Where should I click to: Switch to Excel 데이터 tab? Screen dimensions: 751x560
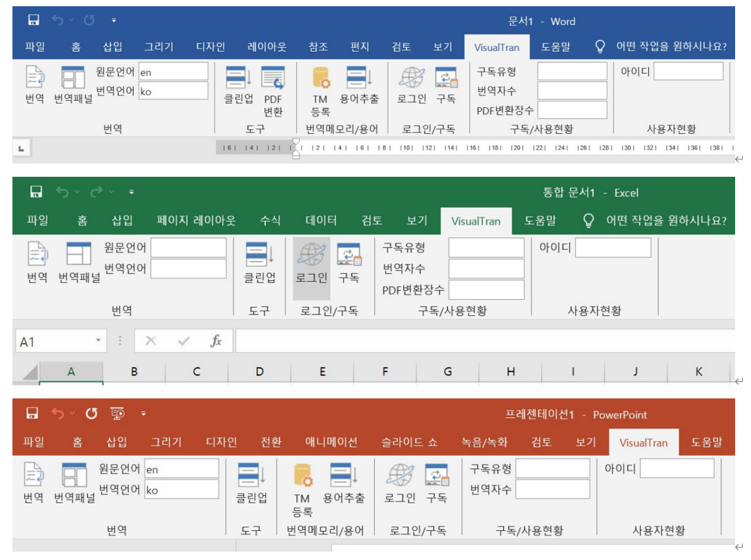321,220
